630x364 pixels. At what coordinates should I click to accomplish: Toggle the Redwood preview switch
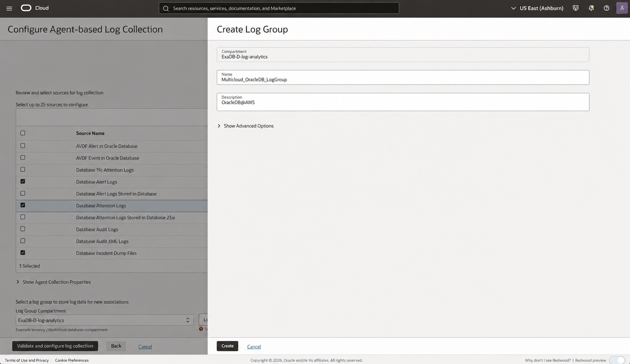(x=617, y=360)
